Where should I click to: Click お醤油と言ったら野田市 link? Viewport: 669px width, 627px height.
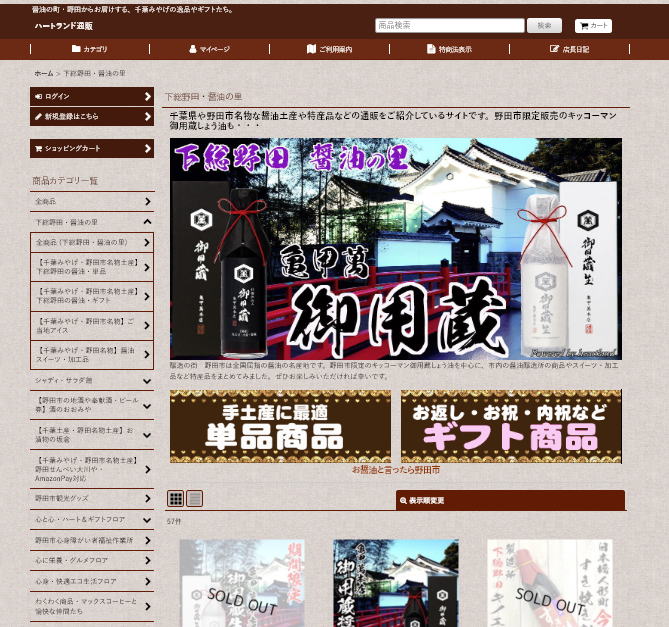tap(396, 470)
